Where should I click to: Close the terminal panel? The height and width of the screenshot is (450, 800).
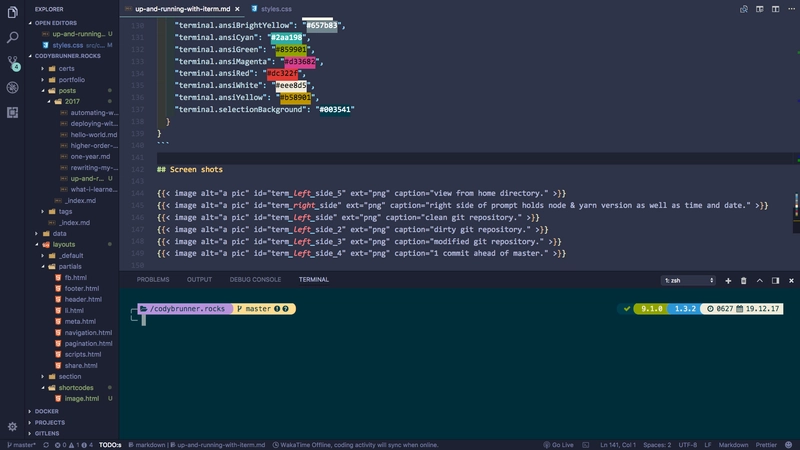[791, 281]
